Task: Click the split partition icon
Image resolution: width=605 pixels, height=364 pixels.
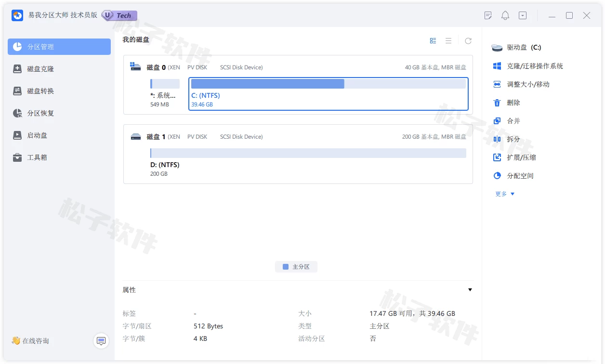Action: coord(497,139)
